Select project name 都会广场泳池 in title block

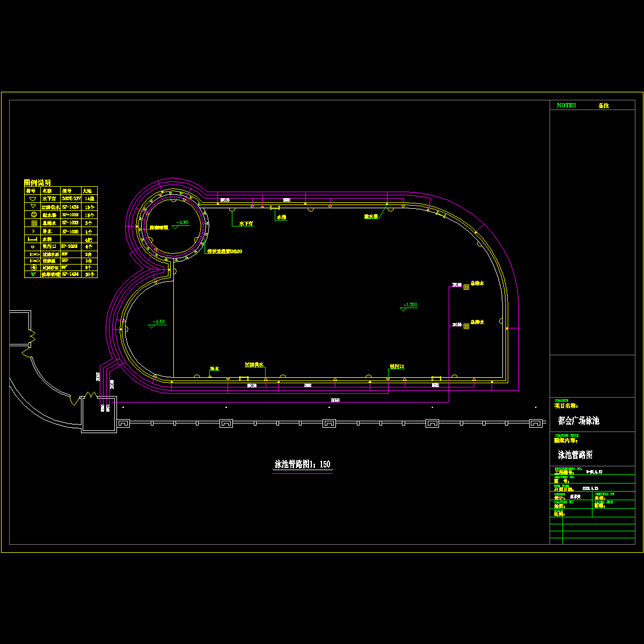click(579, 421)
